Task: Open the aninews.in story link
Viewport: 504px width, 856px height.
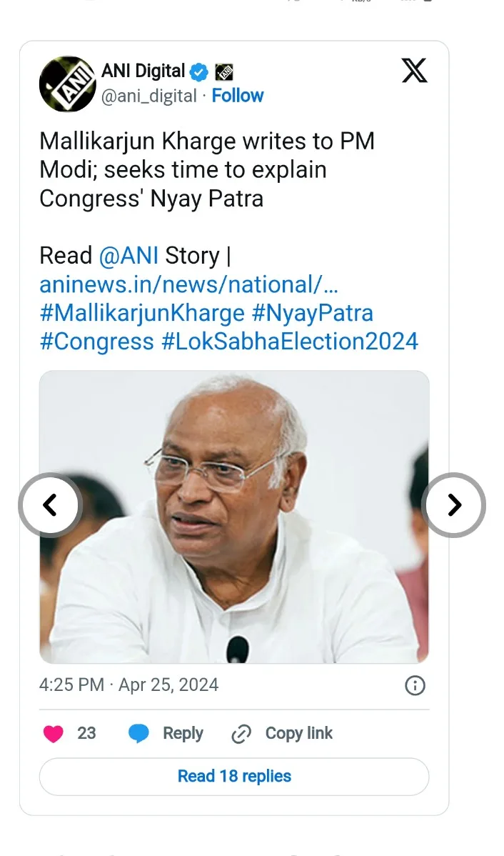Action: 189,285
